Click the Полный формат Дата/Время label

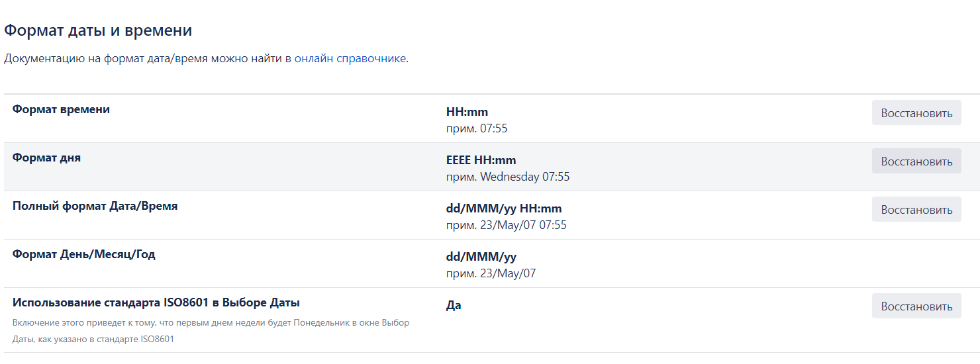point(95,206)
